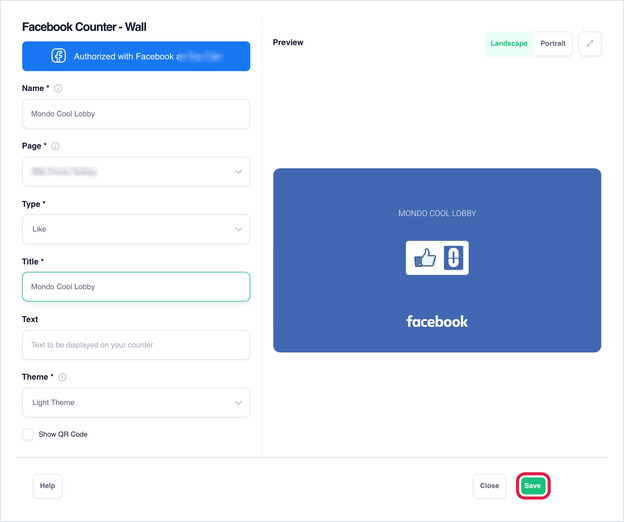Image resolution: width=624 pixels, height=522 pixels.
Task: Click the Show QR Code label
Action: [63, 434]
